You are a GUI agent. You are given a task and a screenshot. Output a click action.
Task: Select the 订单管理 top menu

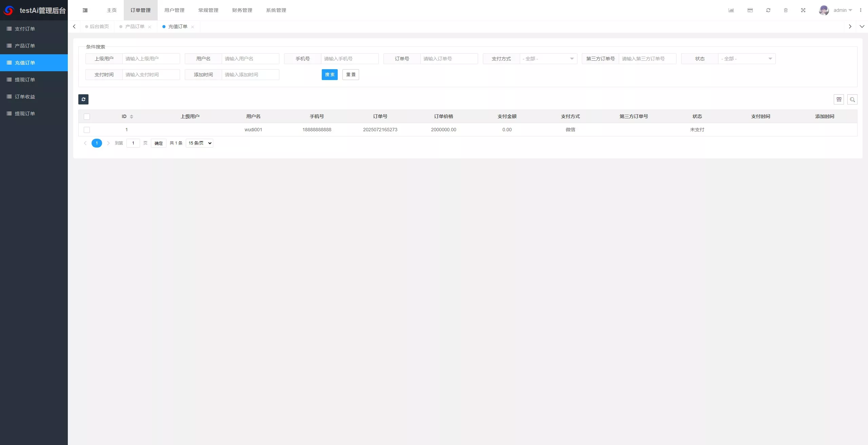coord(141,10)
